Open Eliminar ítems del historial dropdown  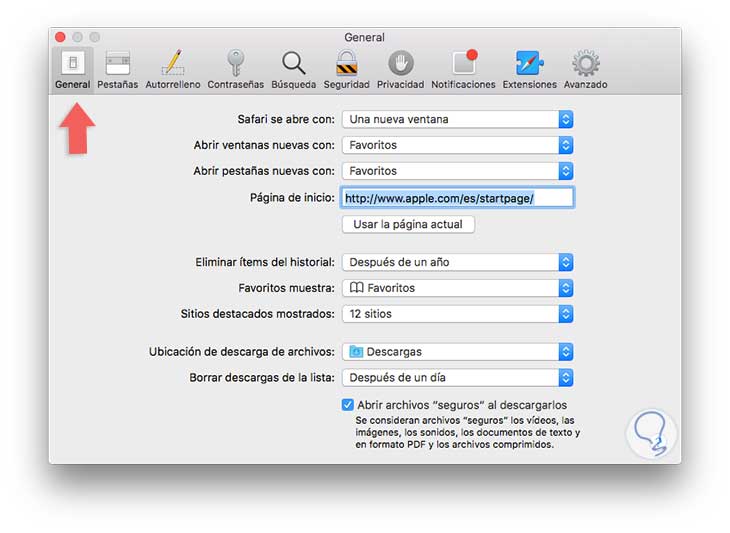click(458, 262)
